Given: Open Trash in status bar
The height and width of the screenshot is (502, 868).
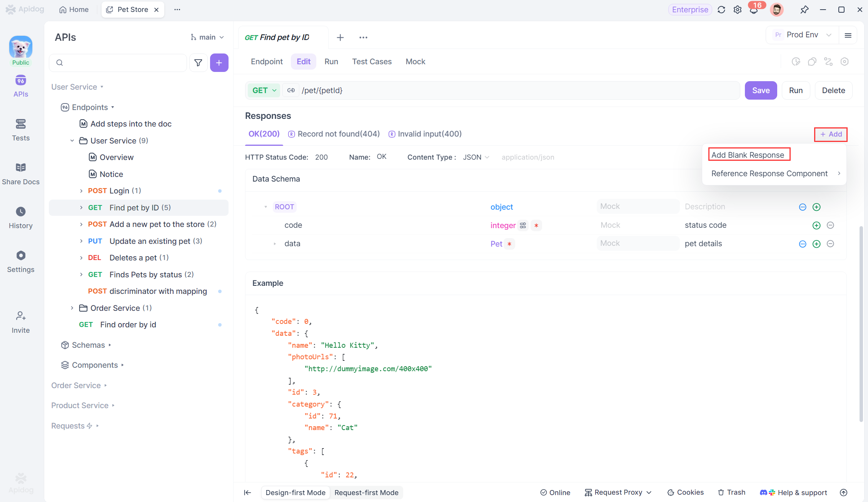Looking at the screenshot, I should point(732,493).
